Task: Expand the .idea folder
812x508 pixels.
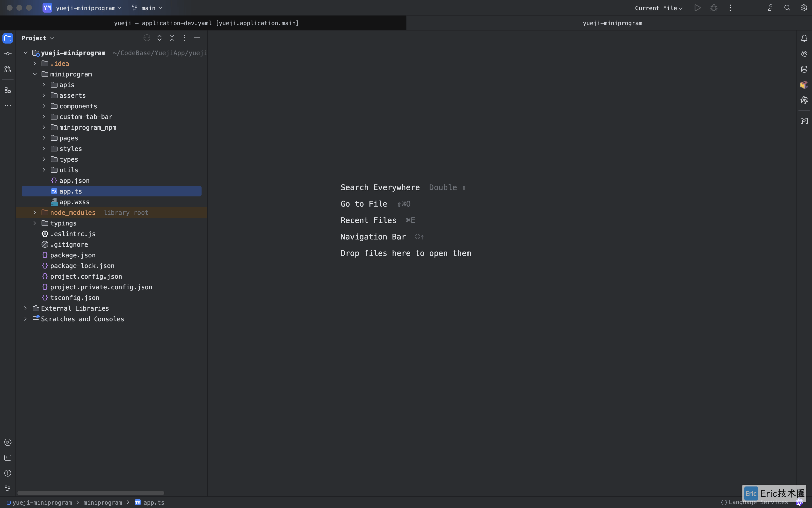Action: point(35,63)
